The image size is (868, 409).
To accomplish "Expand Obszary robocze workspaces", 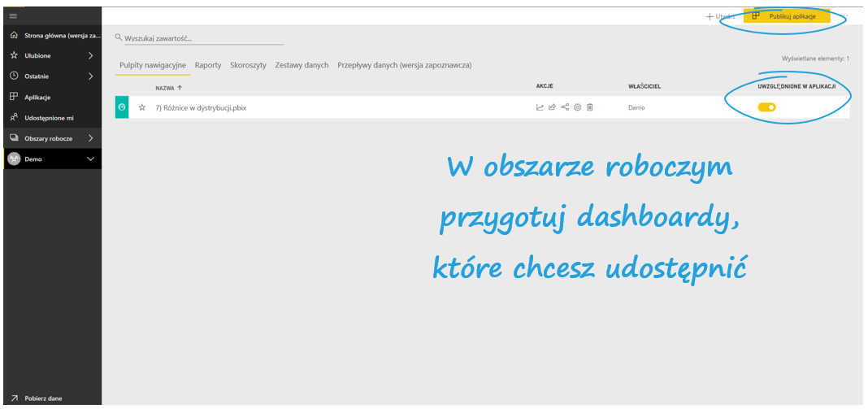I will click(x=90, y=138).
